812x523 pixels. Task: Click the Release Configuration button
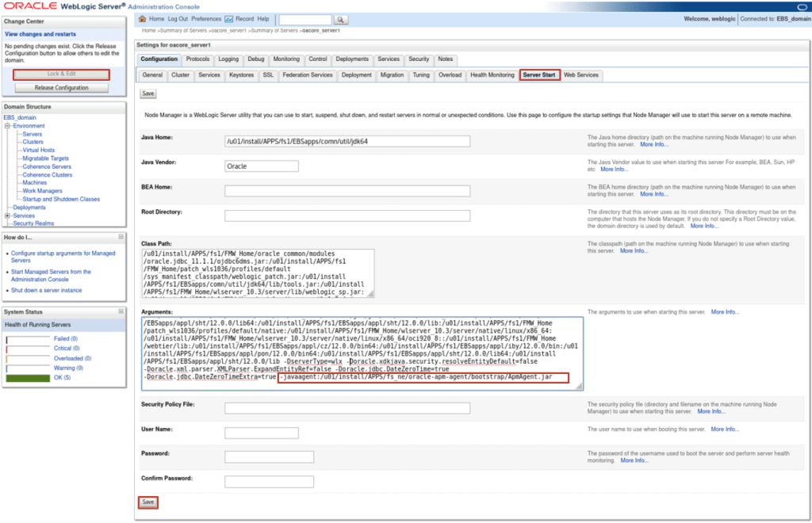(61, 88)
